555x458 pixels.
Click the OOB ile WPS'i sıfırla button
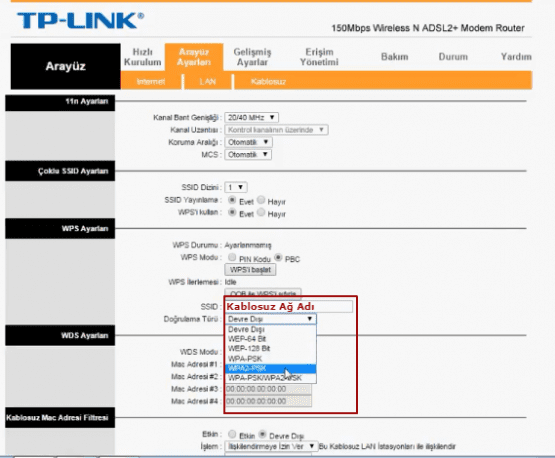[x=263, y=293]
